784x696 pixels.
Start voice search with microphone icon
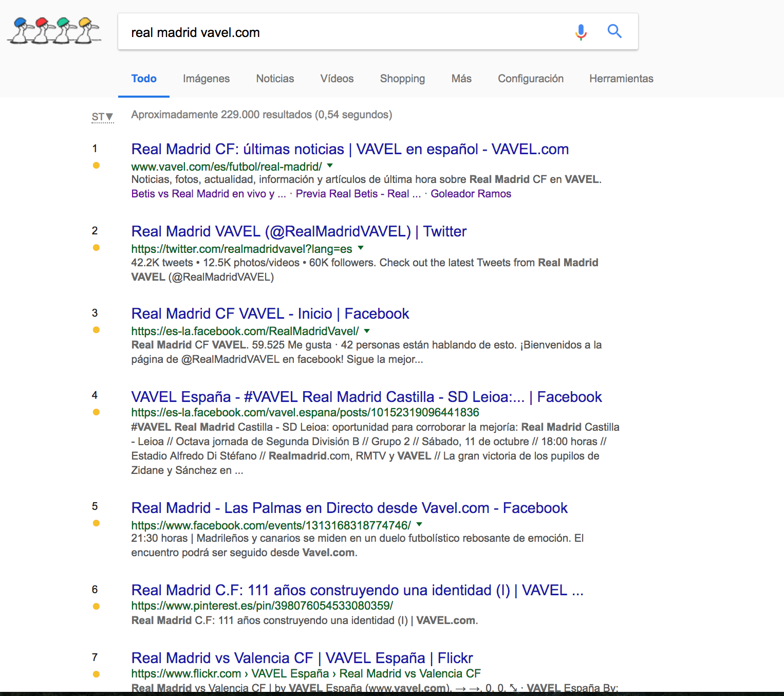581,32
